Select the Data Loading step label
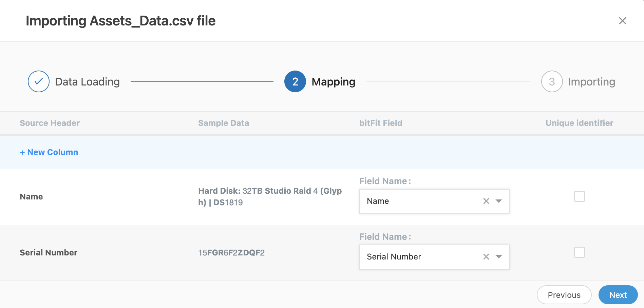644x308 pixels. (x=87, y=81)
